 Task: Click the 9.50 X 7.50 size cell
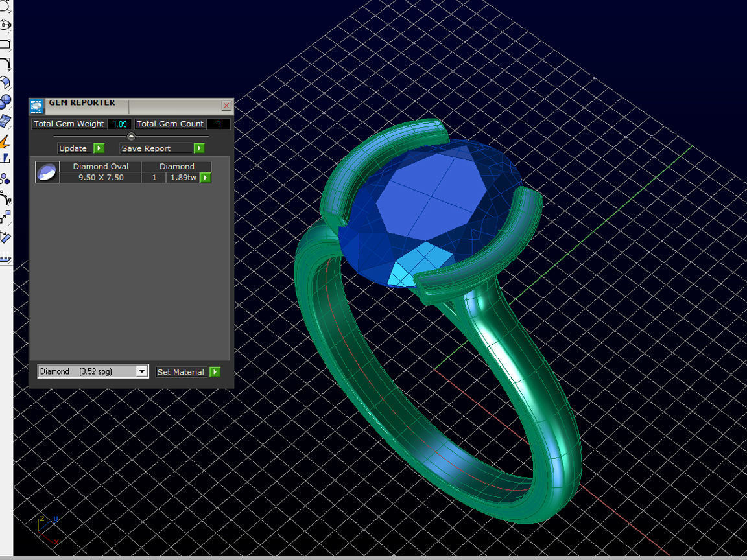click(x=101, y=177)
